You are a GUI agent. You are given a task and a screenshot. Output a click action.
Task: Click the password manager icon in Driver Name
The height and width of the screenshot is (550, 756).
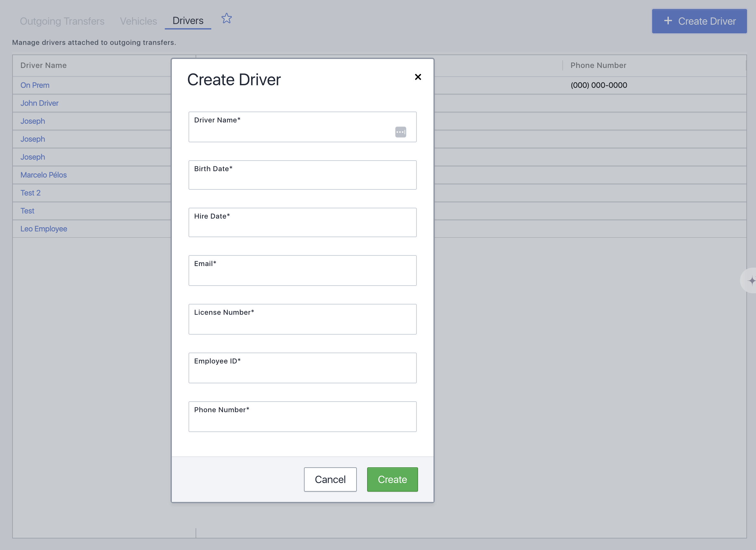click(400, 132)
